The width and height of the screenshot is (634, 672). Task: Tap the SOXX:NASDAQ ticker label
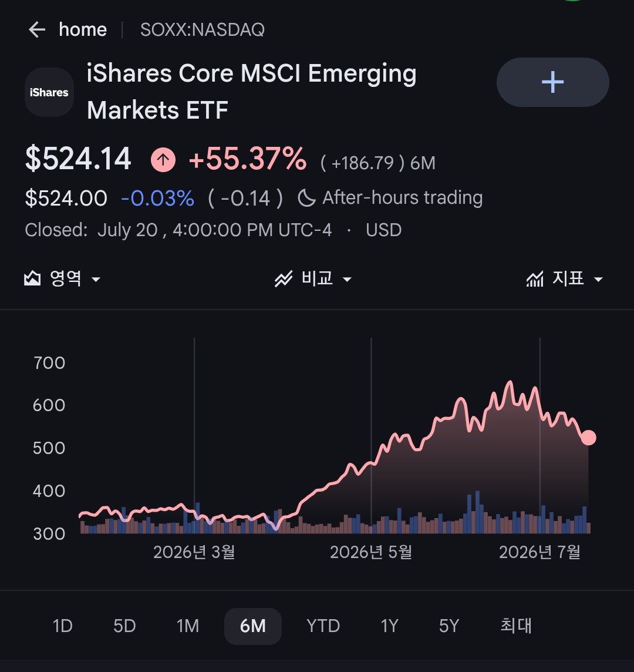[x=202, y=30]
